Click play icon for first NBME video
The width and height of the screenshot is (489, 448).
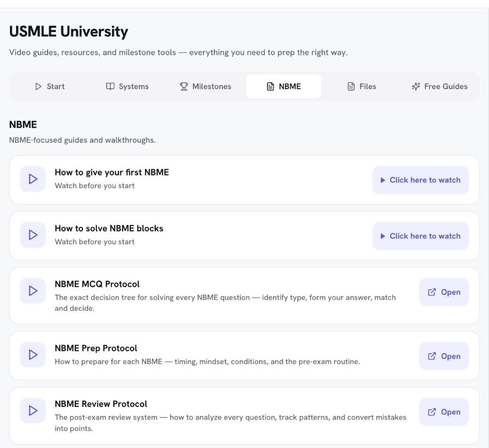(x=33, y=179)
